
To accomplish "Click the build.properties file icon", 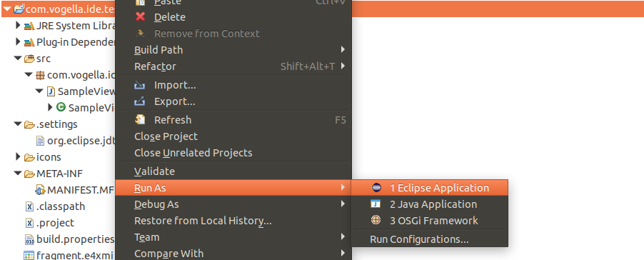I will click(29, 239).
